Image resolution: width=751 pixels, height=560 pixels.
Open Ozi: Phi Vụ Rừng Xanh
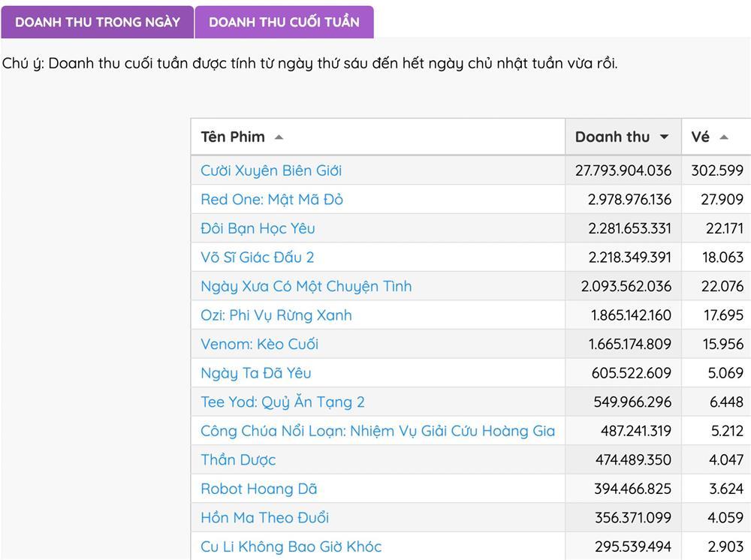(276, 315)
